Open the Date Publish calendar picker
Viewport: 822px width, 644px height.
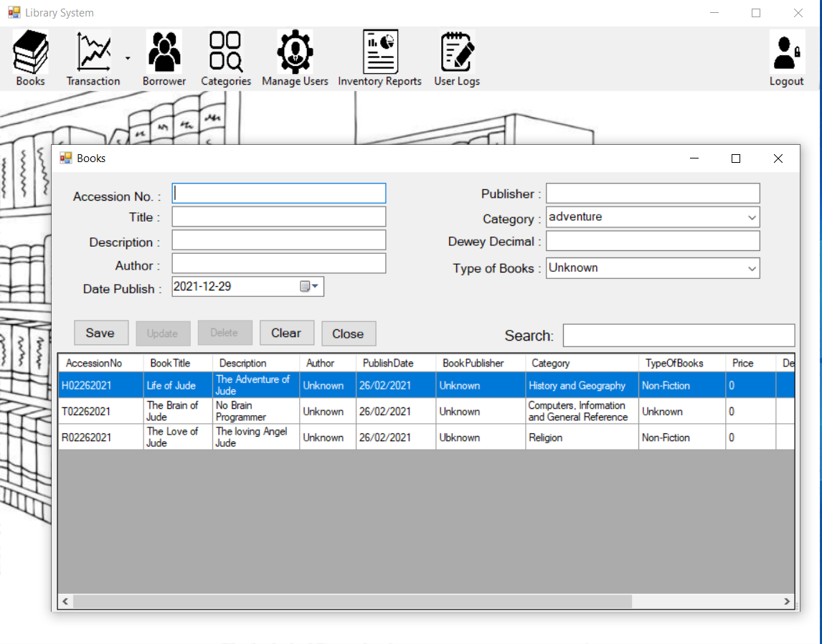click(x=308, y=287)
